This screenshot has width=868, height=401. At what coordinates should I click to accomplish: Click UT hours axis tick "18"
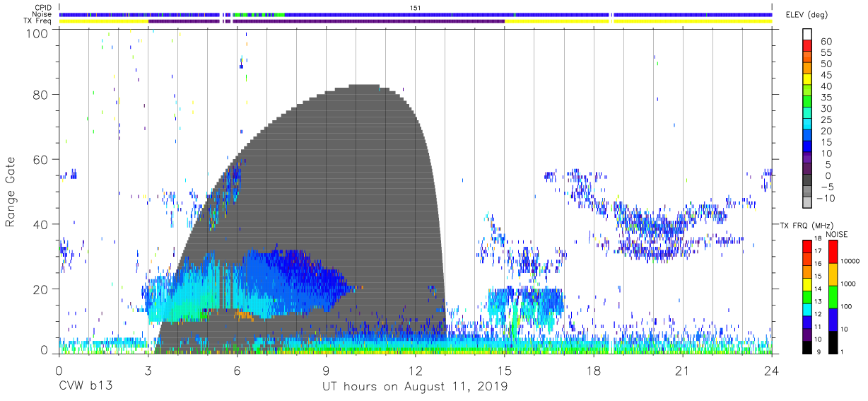tap(593, 370)
